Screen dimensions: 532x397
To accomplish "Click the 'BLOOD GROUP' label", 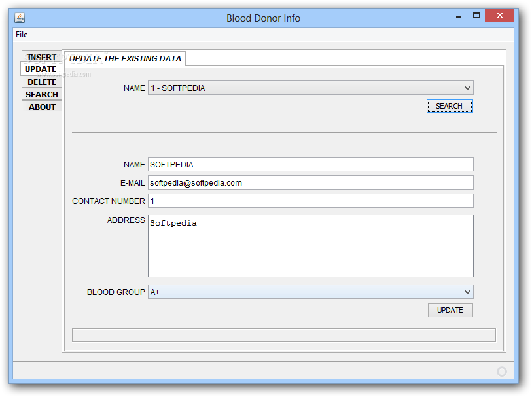I will click(116, 292).
